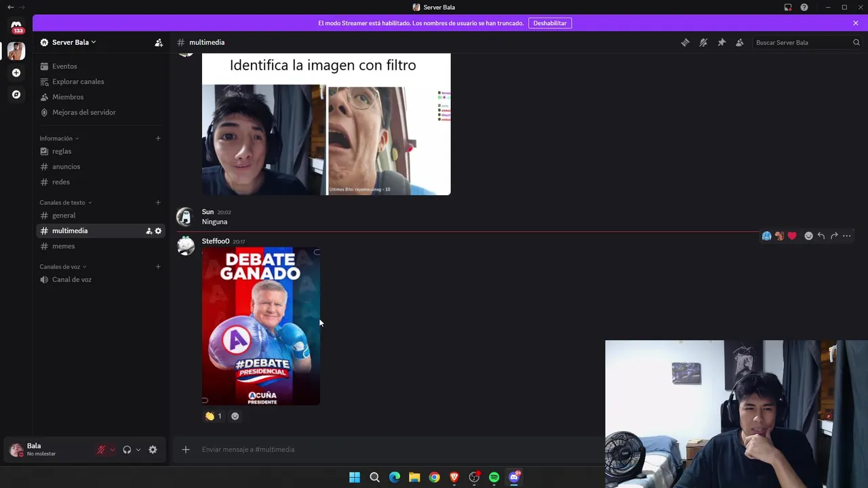Open the memes channel
This screenshot has width=868, height=488.
click(100, 246)
